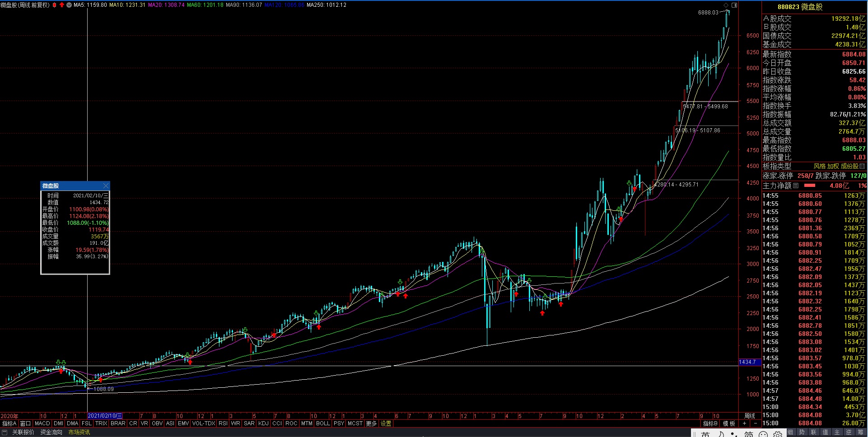Open indicator 设置 settings
The width and height of the screenshot is (868, 437).
386,423
